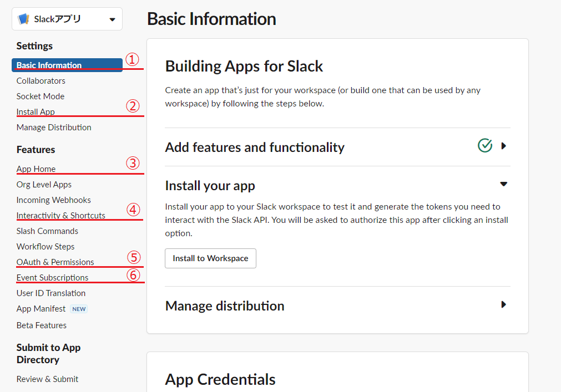The width and height of the screenshot is (561, 392).
Task: Click the Manage distribution heading
Action: 225,306
